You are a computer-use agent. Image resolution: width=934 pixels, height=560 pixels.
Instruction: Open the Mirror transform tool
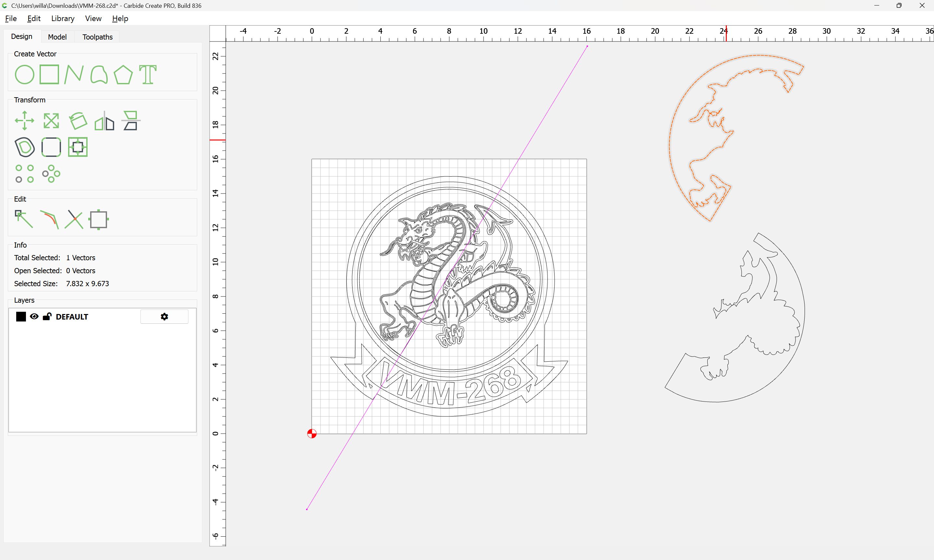tap(104, 121)
